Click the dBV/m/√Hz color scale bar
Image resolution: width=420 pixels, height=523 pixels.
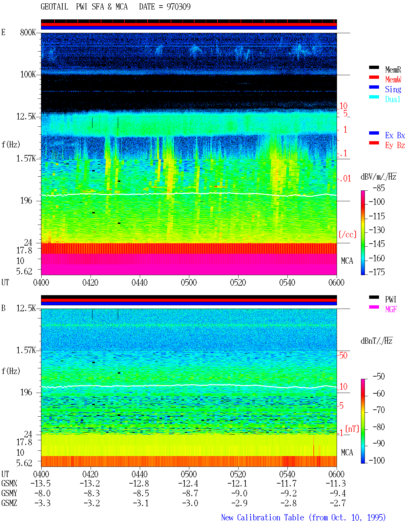(x=363, y=232)
